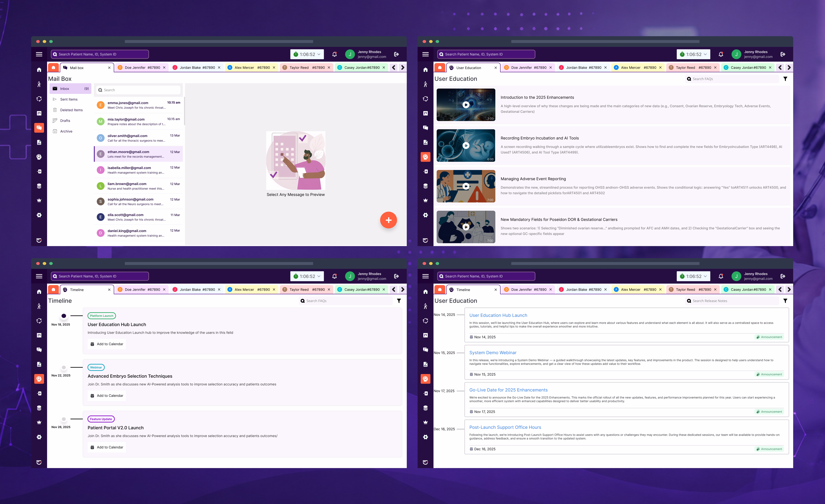This screenshot has width=825, height=504.
Task: Open mail chat icon in Mail Box sidebar
Action: [x=39, y=128]
